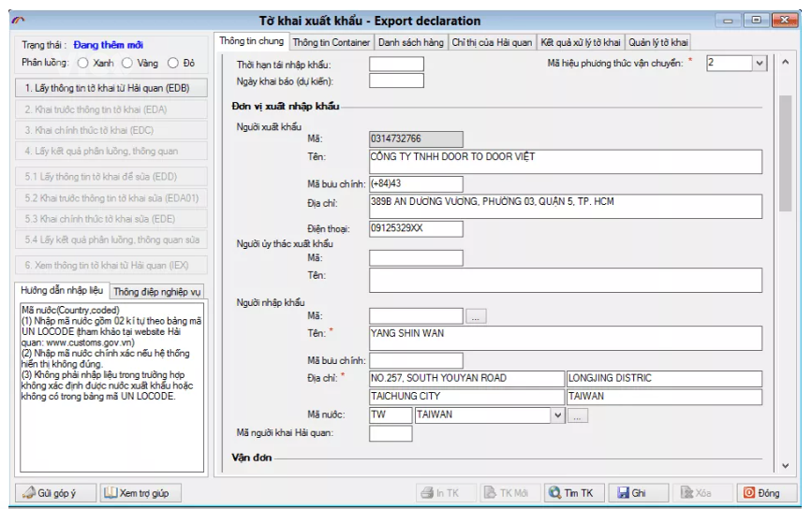Click the importer name field YANG SHIN WAN
The height and width of the screenshot is (509, 812).
pos(566,338)
